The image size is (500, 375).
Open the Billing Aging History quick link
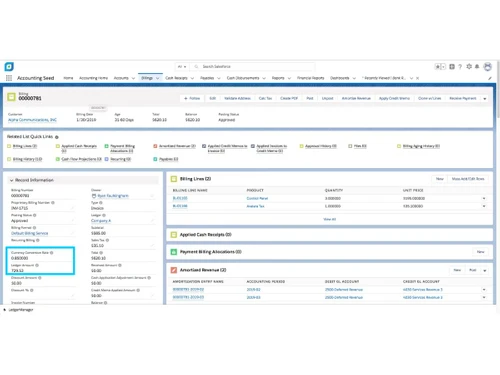(421, 146)
